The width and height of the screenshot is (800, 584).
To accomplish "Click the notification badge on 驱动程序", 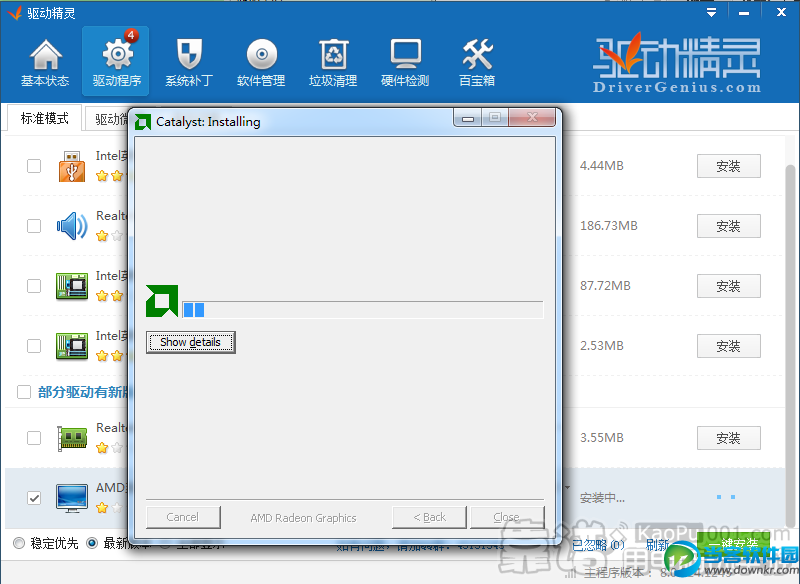I will point(131,35).
